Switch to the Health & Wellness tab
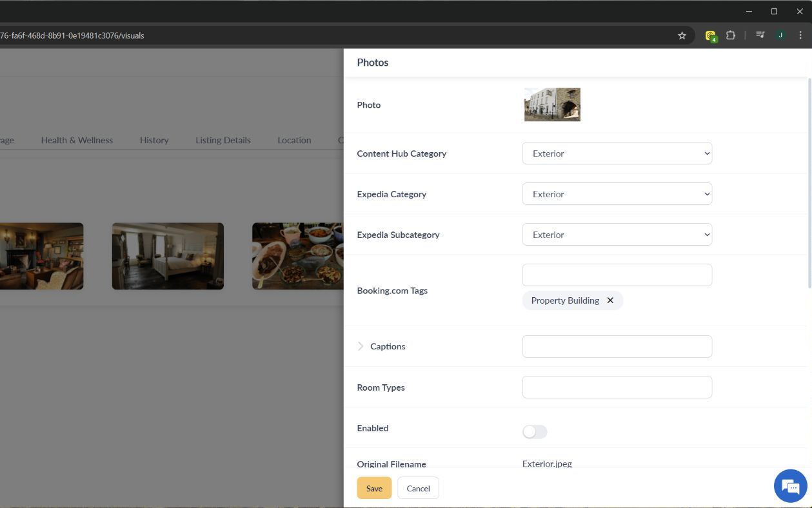This screenshot has height=508, width=812. 77,140
